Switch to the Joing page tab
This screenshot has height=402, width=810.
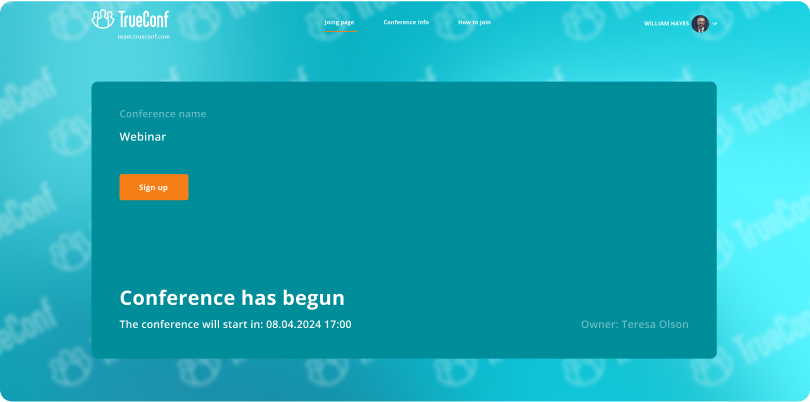(x=339, y=22)
